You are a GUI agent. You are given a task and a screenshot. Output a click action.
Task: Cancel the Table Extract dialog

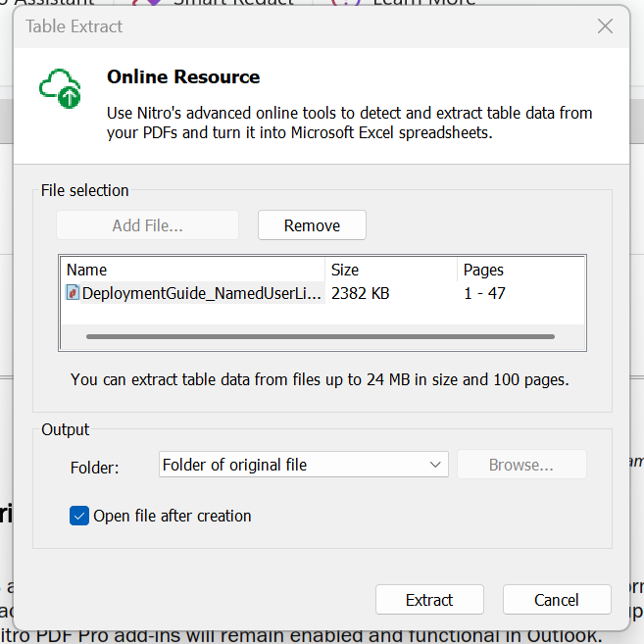[x=557, y=600]
